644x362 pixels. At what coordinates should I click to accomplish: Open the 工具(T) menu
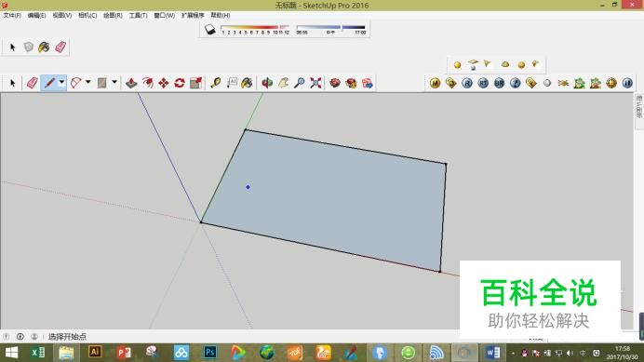pos(138,15)
